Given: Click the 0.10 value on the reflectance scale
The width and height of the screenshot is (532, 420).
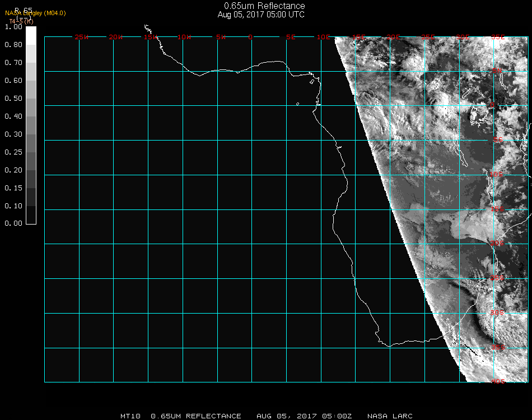Looking at the screenshot, I should click(x=13, y=206).
